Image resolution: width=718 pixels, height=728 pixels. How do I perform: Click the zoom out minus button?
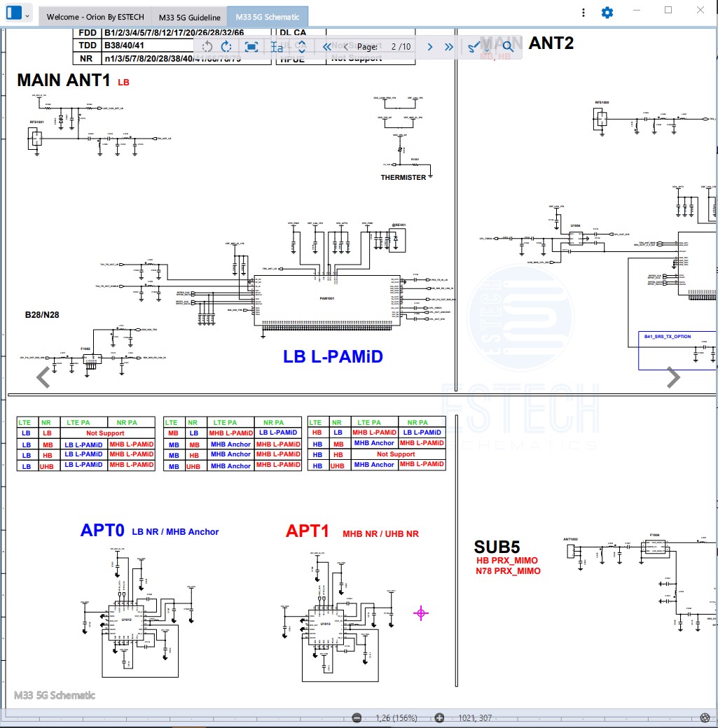[357, 717]
